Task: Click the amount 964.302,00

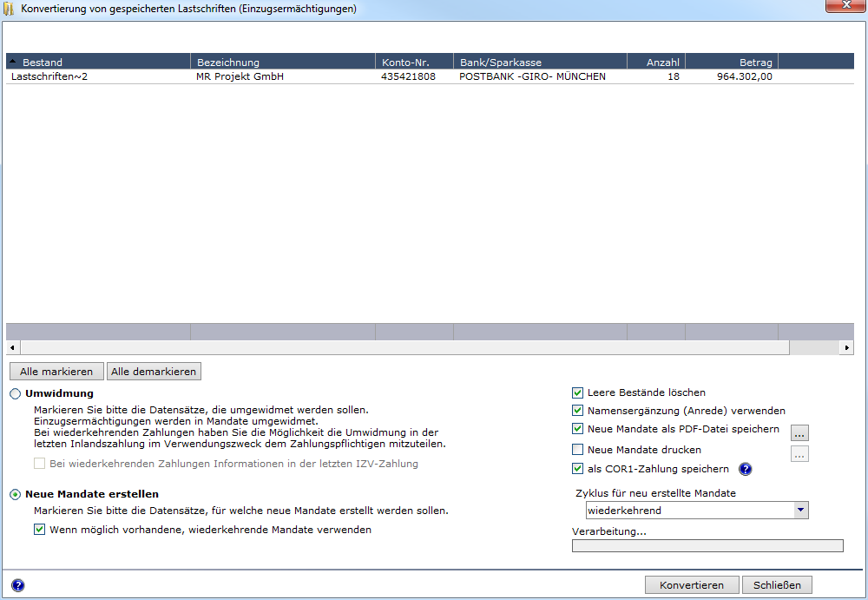Action: [745, 76]
